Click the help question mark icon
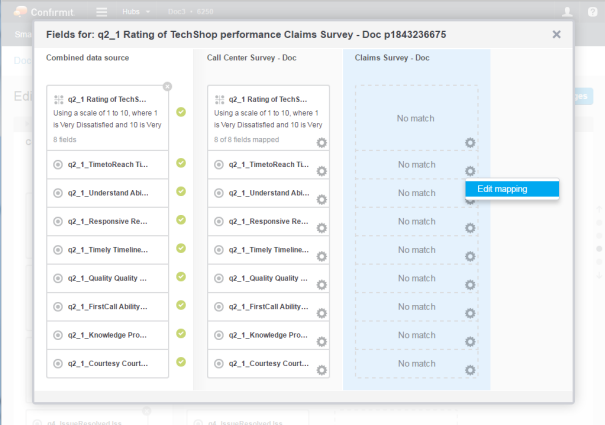This screenshot has width=605, height=425. (x=592, y=12)
